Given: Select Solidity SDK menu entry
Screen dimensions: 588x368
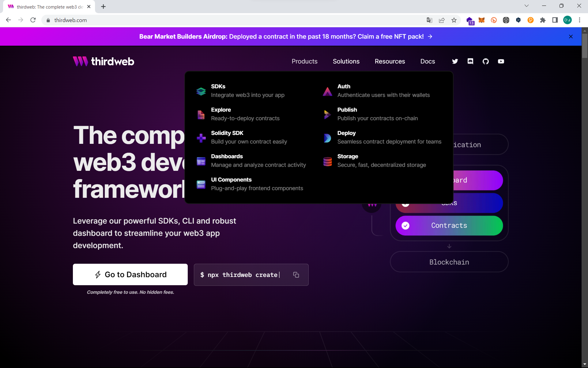Looking at the screenshot, I should (227, 133).
